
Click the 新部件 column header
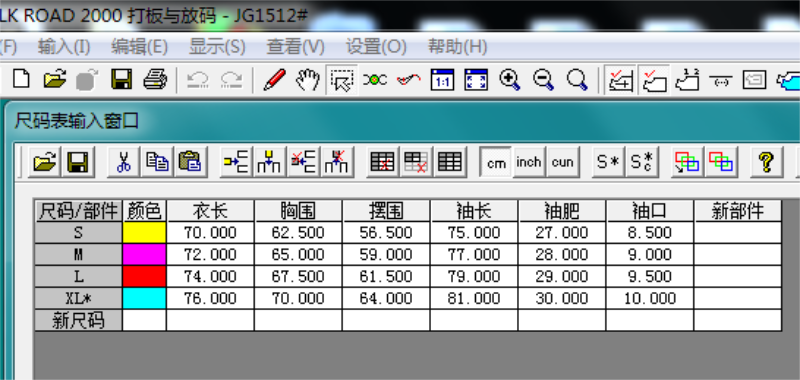click(x=738, y=211)
